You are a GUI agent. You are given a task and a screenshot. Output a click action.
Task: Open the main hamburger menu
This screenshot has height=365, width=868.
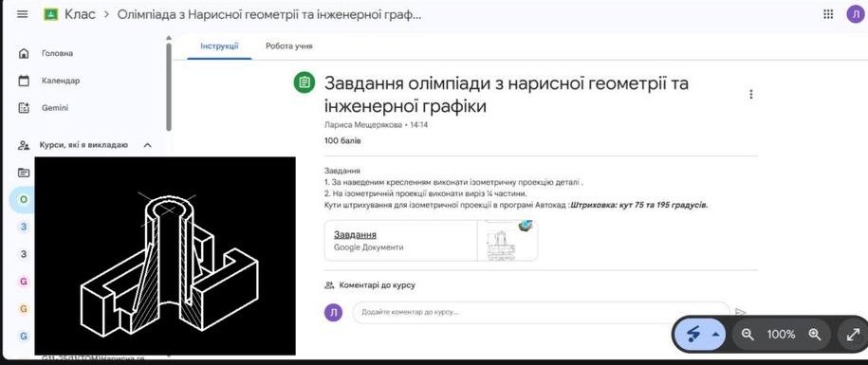point(23,14)
